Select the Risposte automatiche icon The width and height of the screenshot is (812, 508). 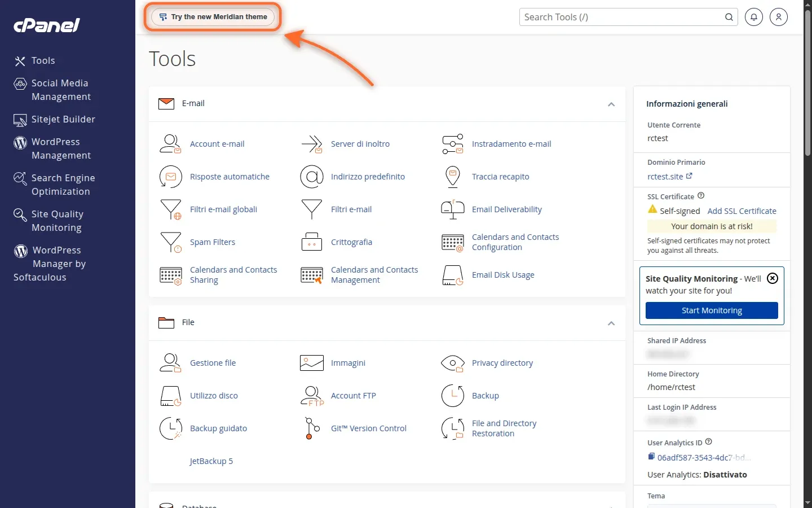[x=170, y=177]
